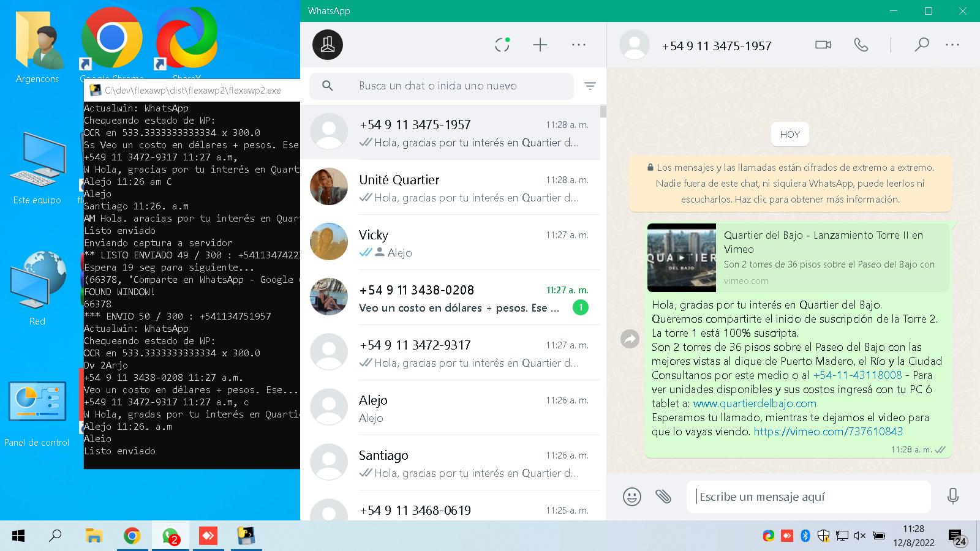Switch to flexawp2 taskbar icon
The height and width of the screenshot is (551, 980).
[246, 536]
